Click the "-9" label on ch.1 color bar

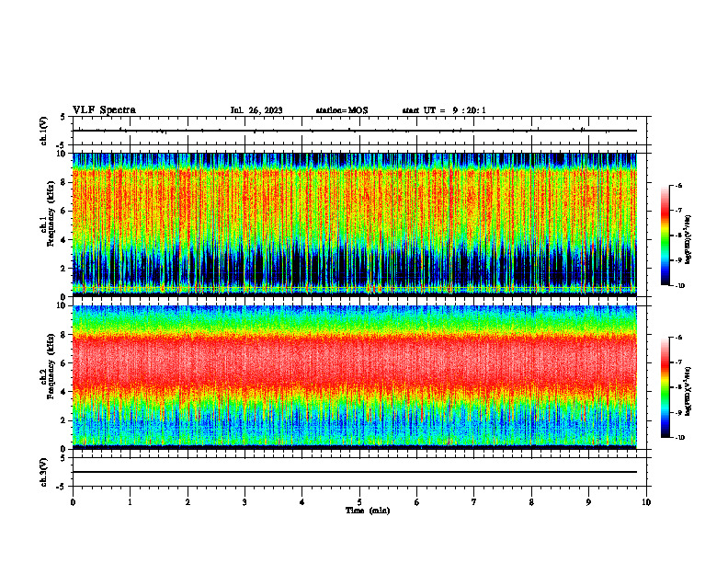click(x=678, y=260)
